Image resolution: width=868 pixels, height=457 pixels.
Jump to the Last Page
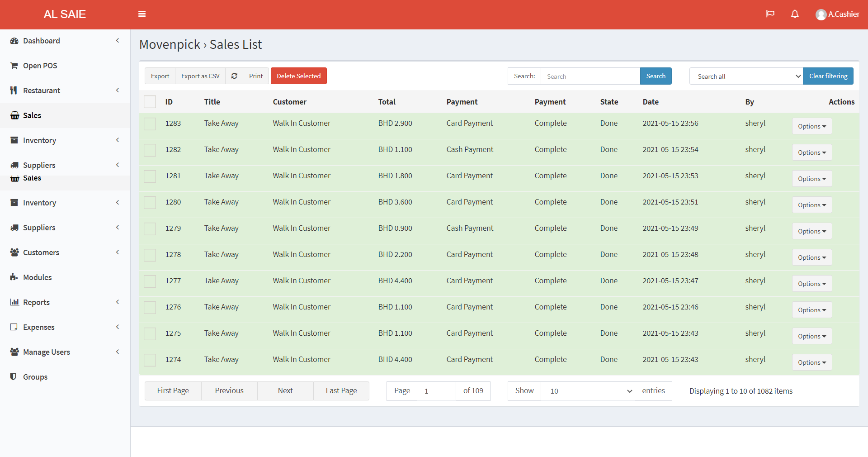coord(341,391)
